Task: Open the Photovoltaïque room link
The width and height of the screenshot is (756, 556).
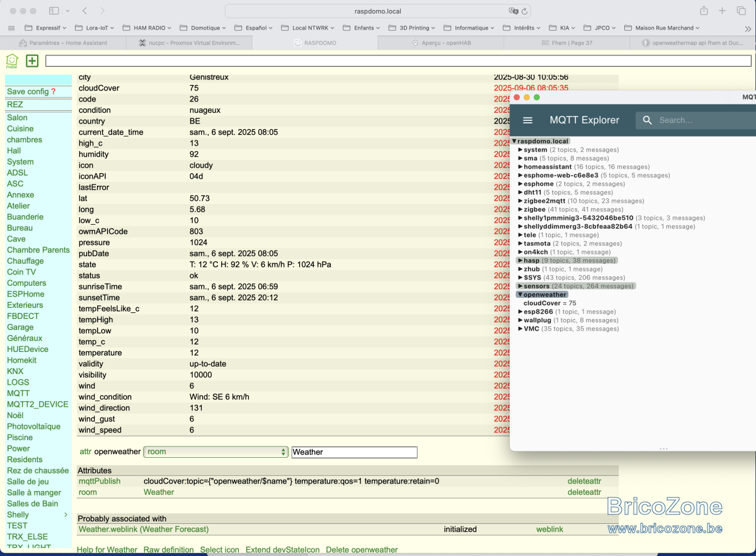Action: point(33,426)
